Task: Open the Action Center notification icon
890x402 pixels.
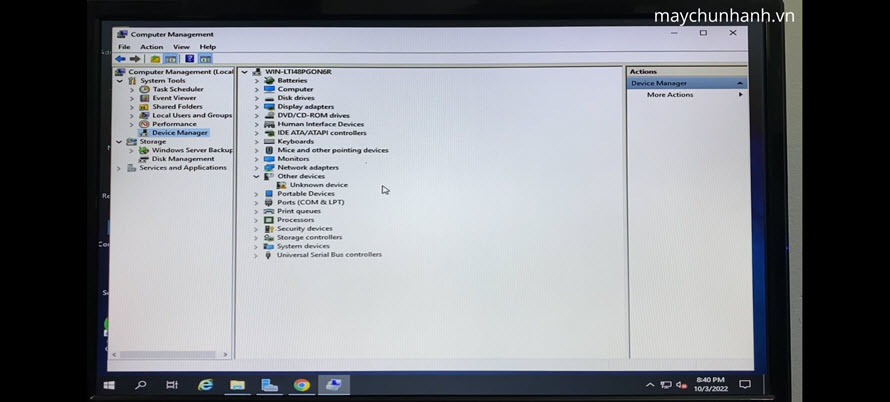Action: pos(745,384)
